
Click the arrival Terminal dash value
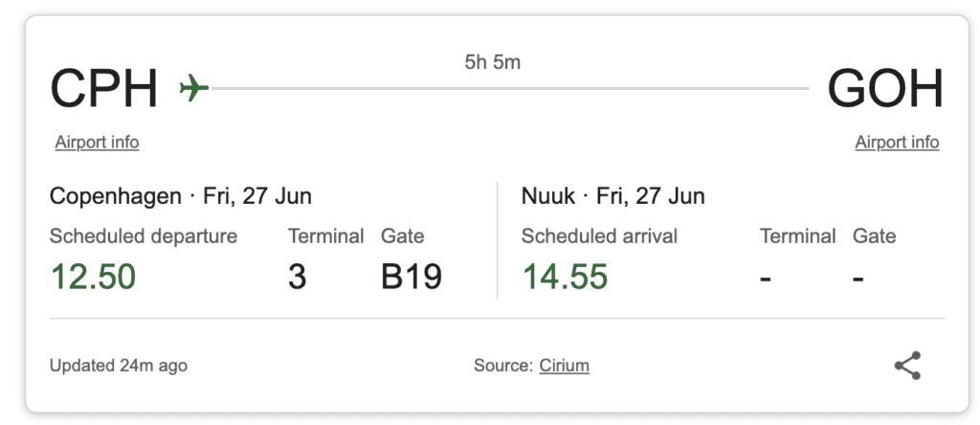(766, 278)
